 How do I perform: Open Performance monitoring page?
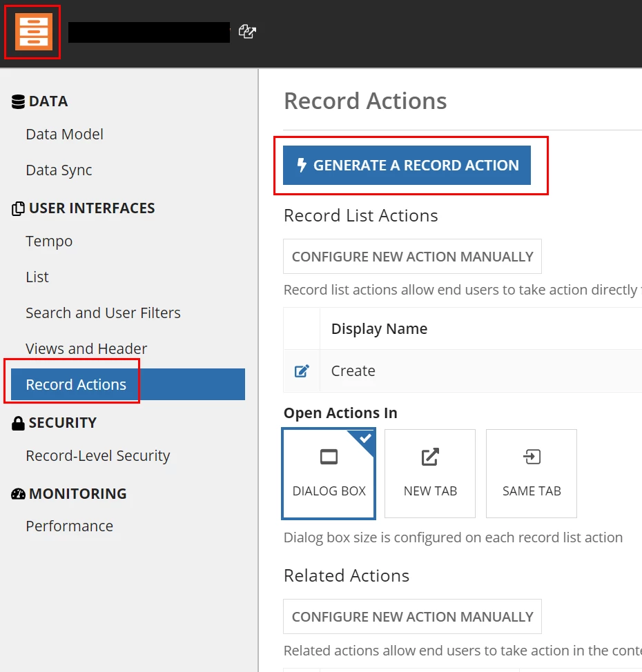[x=70, y=526]
